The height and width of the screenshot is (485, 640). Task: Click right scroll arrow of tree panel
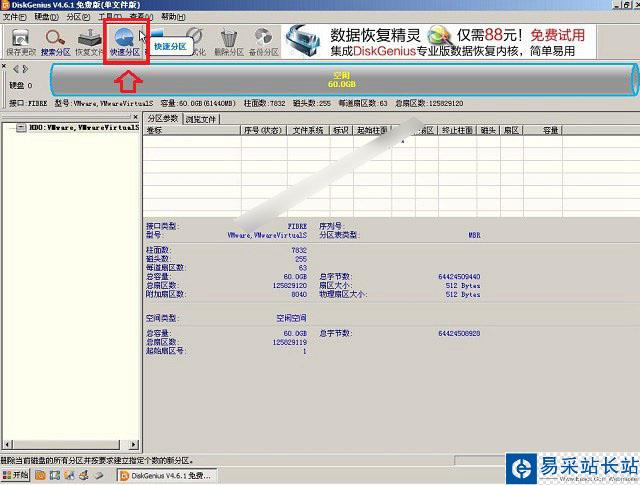pyautogui.click(x=133, y=444)
